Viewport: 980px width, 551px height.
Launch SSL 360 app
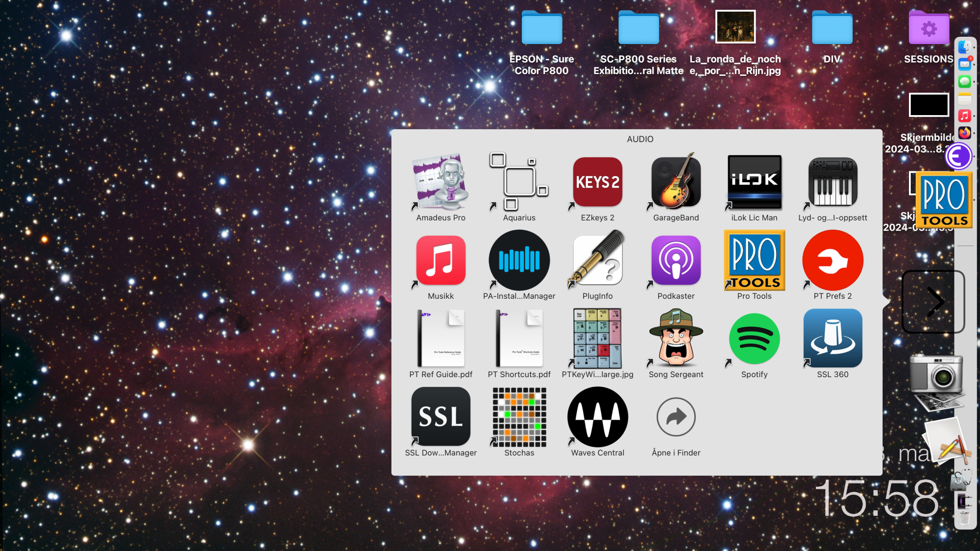833,338
